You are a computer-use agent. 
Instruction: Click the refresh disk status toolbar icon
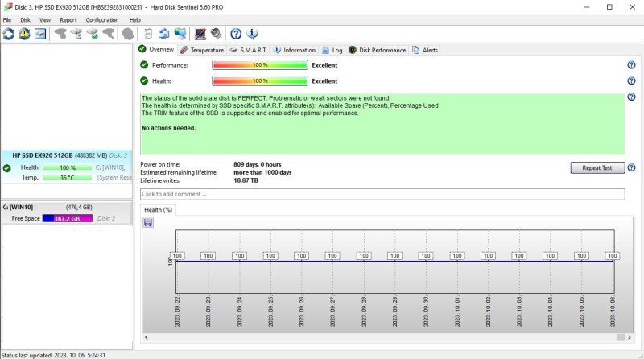9,34
